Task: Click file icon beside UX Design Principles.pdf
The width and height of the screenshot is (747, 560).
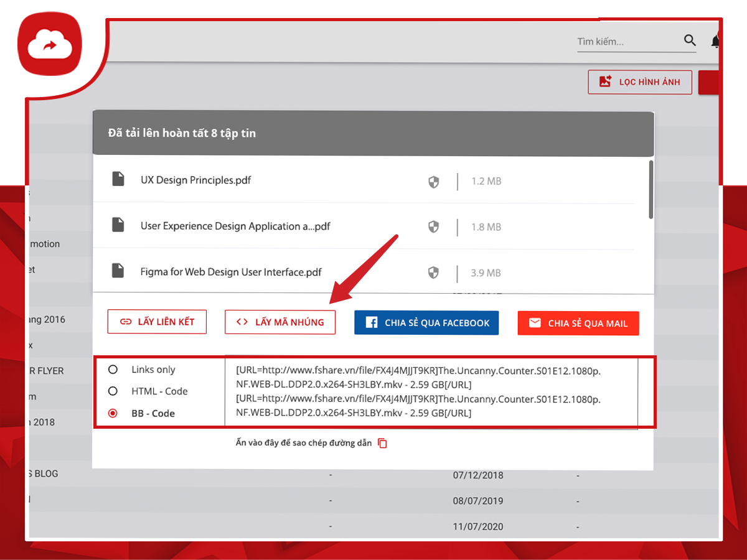Action: (x=118, y=179)
